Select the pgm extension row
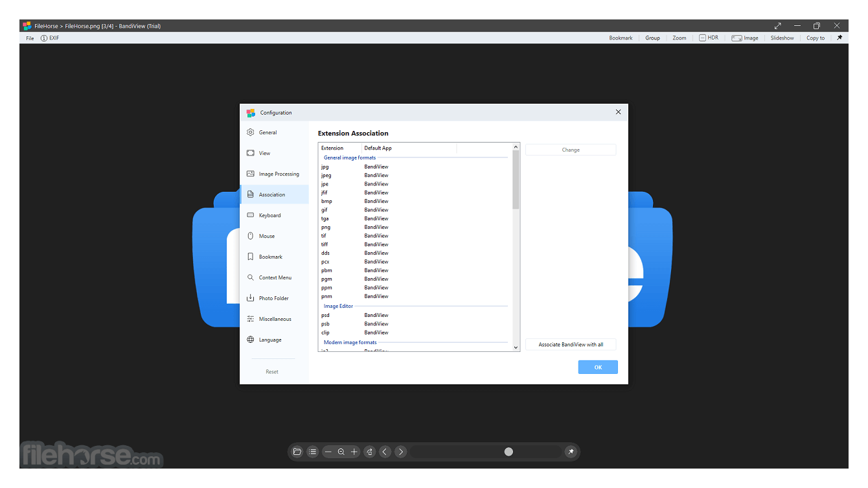Viewport: 868px width, 488px height. 415,279
